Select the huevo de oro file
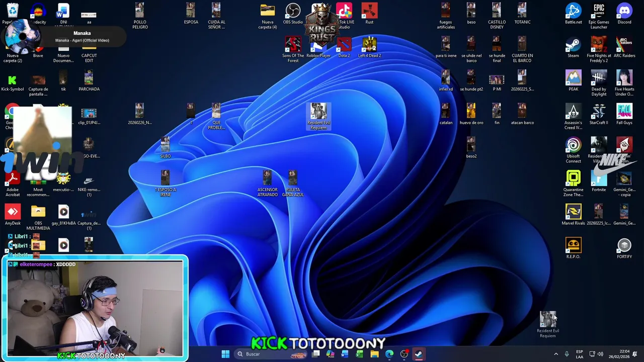Image resolution: width=644 pixels, height=362 pixels. point(471,115)
